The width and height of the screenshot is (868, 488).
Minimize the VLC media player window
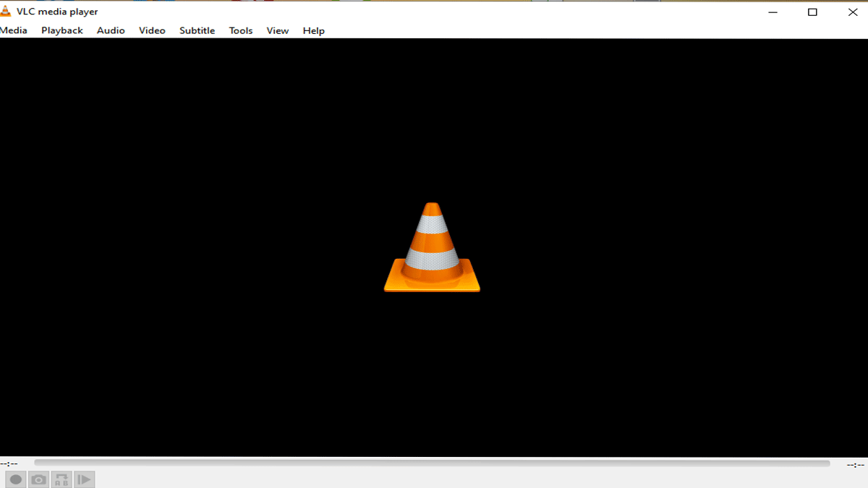(772, 12)
